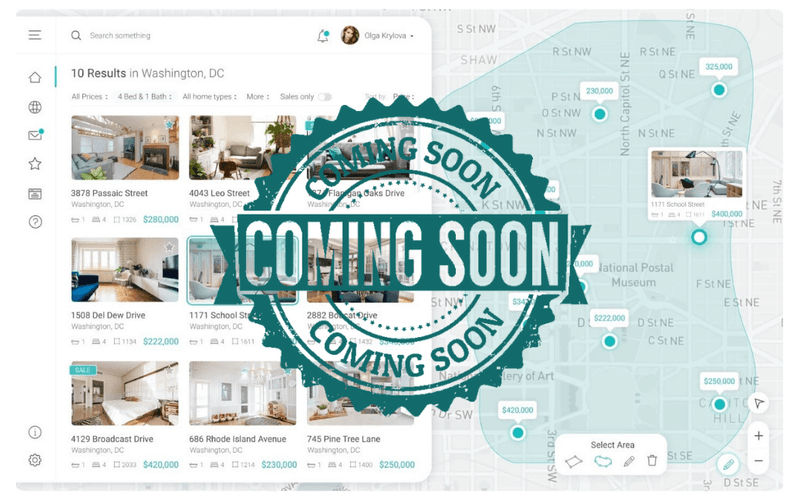Open the help question mark icon
The height and width of the screenshot is (500, 799).
click(35, 222)
